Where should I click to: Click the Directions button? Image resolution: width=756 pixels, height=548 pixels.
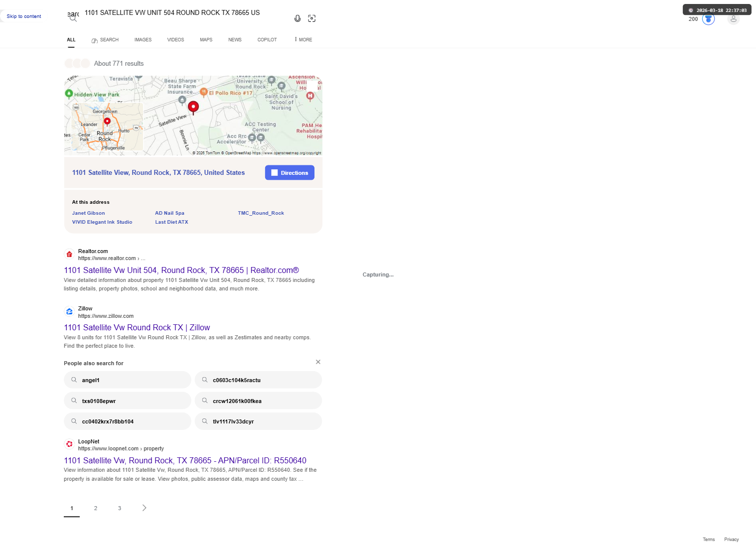pyautogui.click(x=290, y=173)
